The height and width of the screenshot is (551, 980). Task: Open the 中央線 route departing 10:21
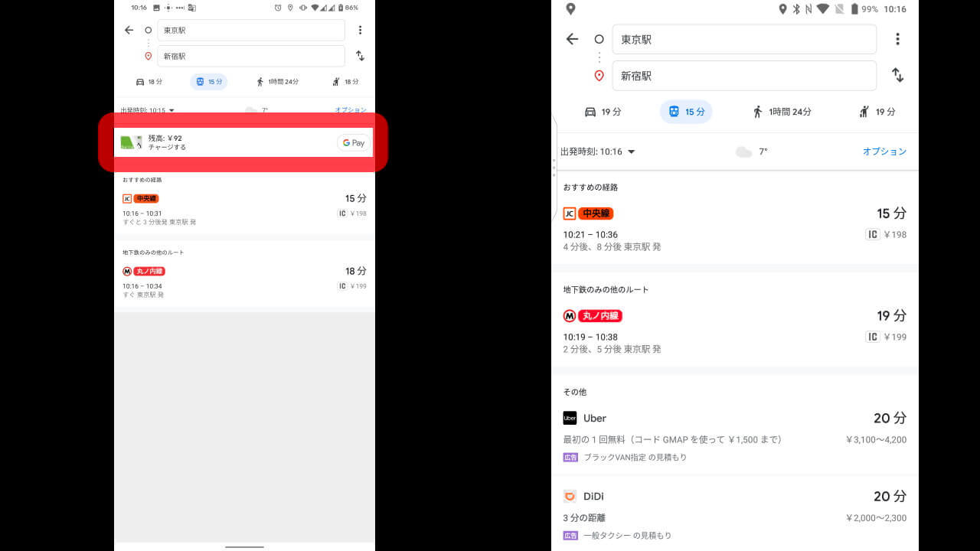733,229
